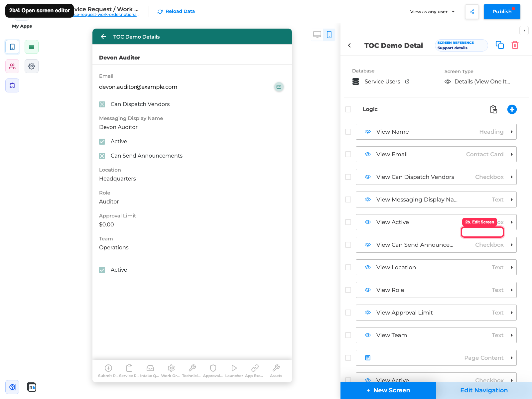Open the settings gear icon in sidebar

point(32,66)
